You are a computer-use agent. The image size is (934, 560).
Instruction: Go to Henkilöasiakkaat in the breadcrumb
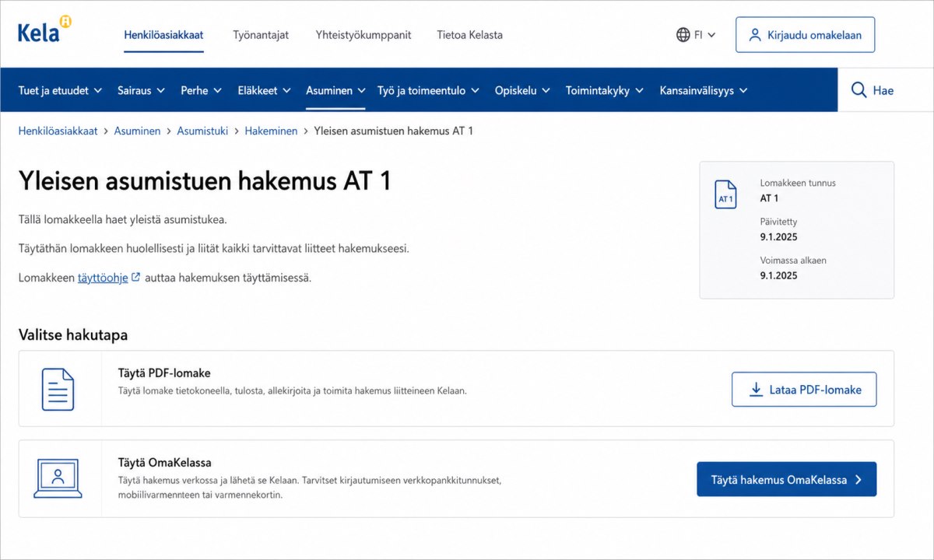coord(58,131)
